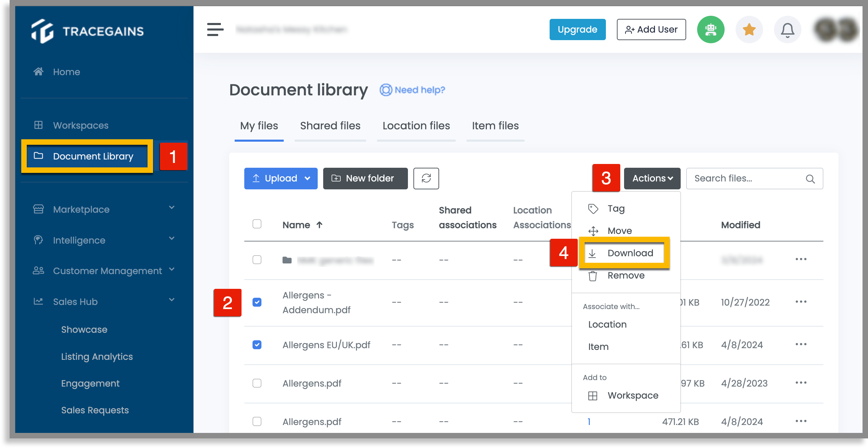Switch to the Location files tab
The image size is (868, 448).
coord(416,126)
